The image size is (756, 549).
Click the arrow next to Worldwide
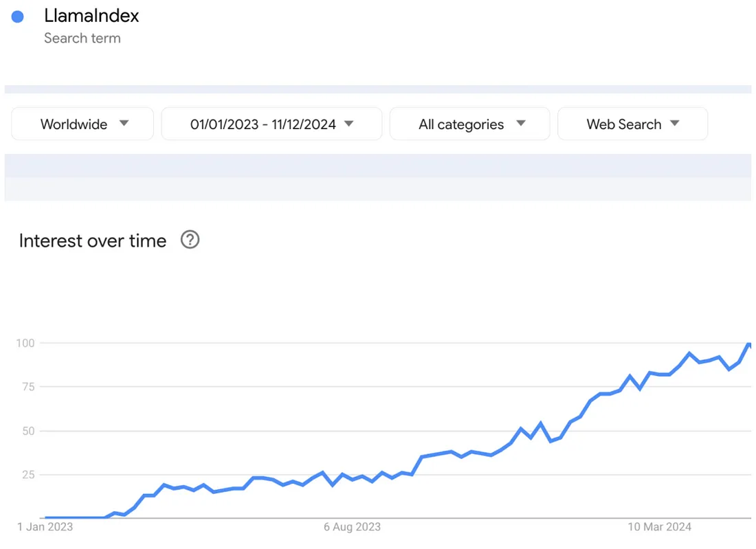[124, 124]
